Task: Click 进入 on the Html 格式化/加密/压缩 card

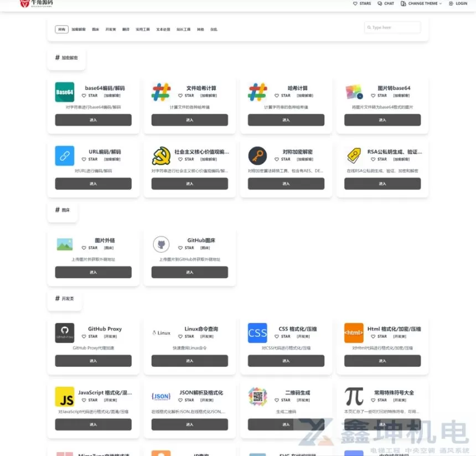Action: pos(382,361)
